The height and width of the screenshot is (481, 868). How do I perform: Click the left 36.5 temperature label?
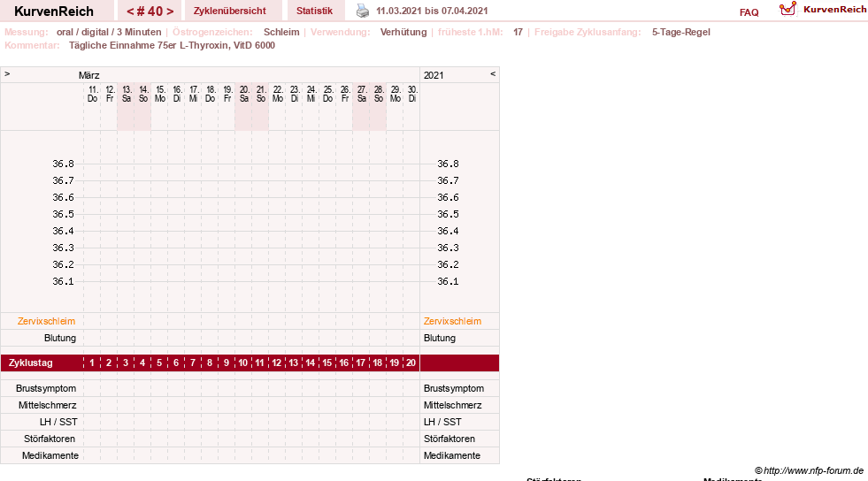[63, 214]
